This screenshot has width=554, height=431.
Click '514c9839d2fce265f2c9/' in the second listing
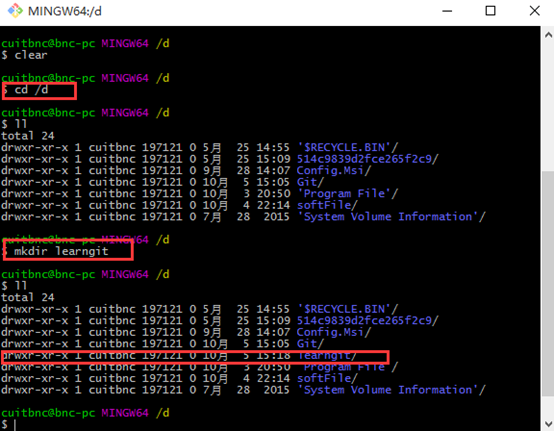(x=367, y=320)
